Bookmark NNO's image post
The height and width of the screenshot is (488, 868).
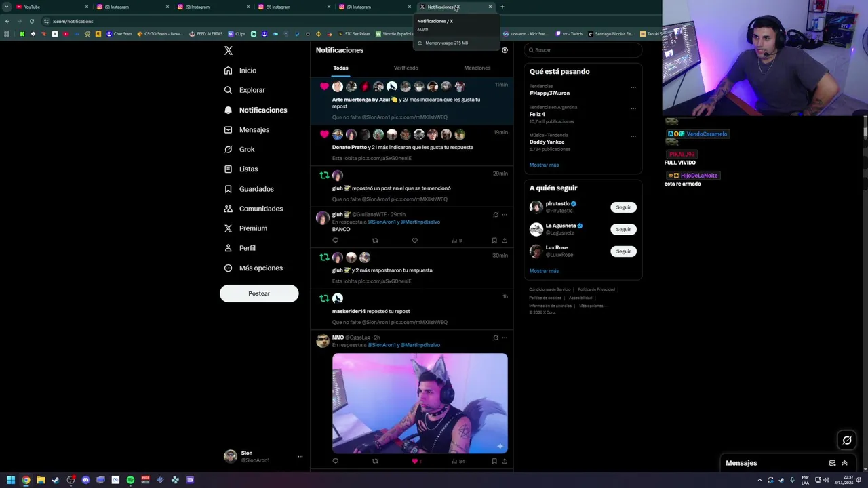point(494,461)
